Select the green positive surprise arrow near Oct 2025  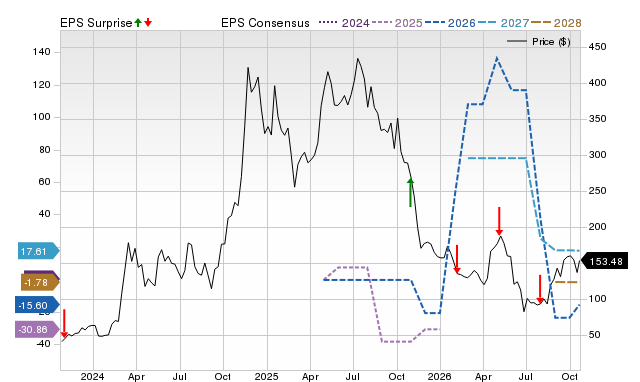click(x=410, y=193)
